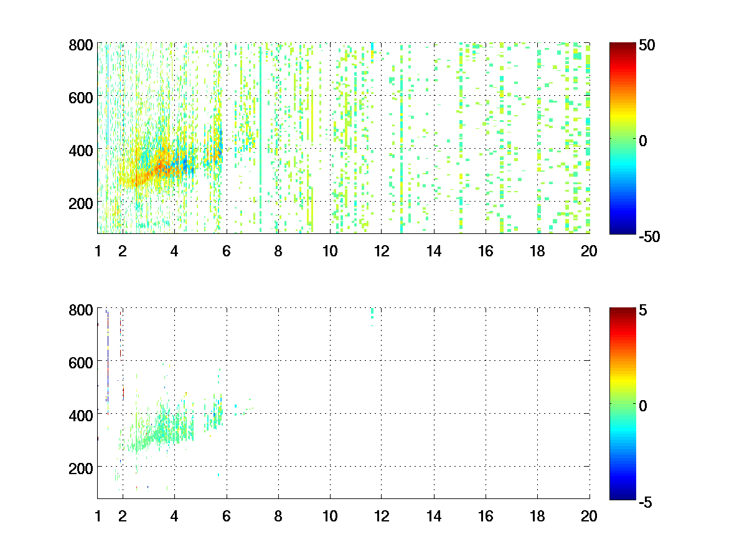The image size is (747, 560).
Task: Click the top colorbar's yellow-green region near 0
Action: click(x=622, y=131)
